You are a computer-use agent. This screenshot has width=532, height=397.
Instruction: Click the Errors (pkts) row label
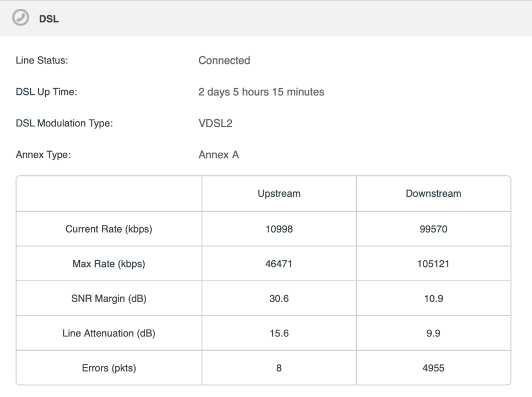[x=109, y=368]
